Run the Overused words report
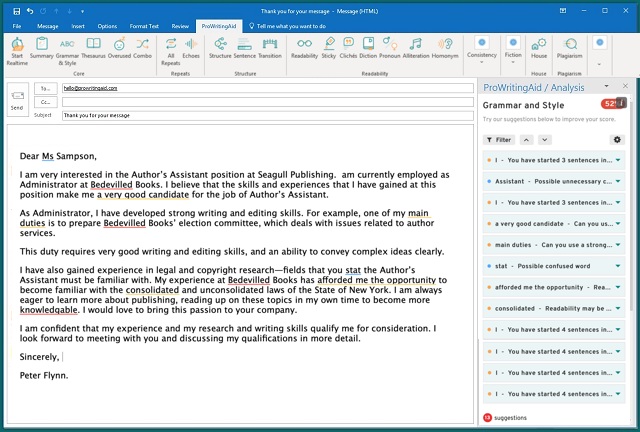Screen dimensions: 640x432 (x=119, y=48)
